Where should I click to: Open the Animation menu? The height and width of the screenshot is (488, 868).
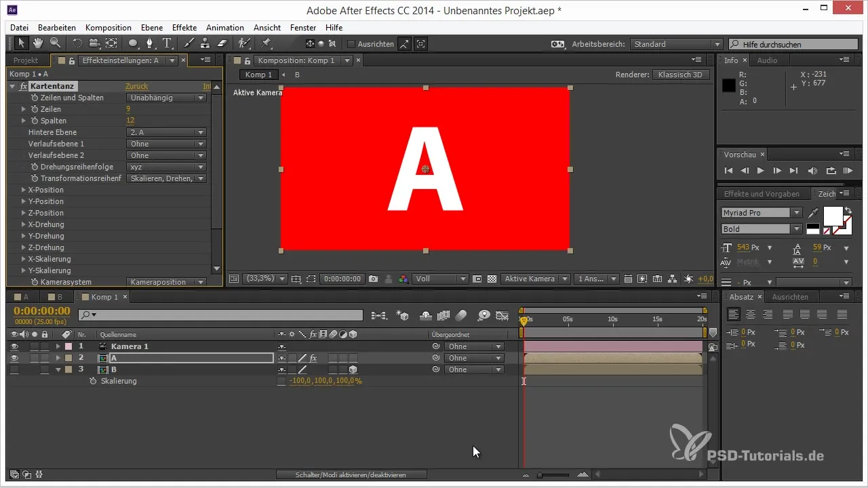click(x=225, y=28)
